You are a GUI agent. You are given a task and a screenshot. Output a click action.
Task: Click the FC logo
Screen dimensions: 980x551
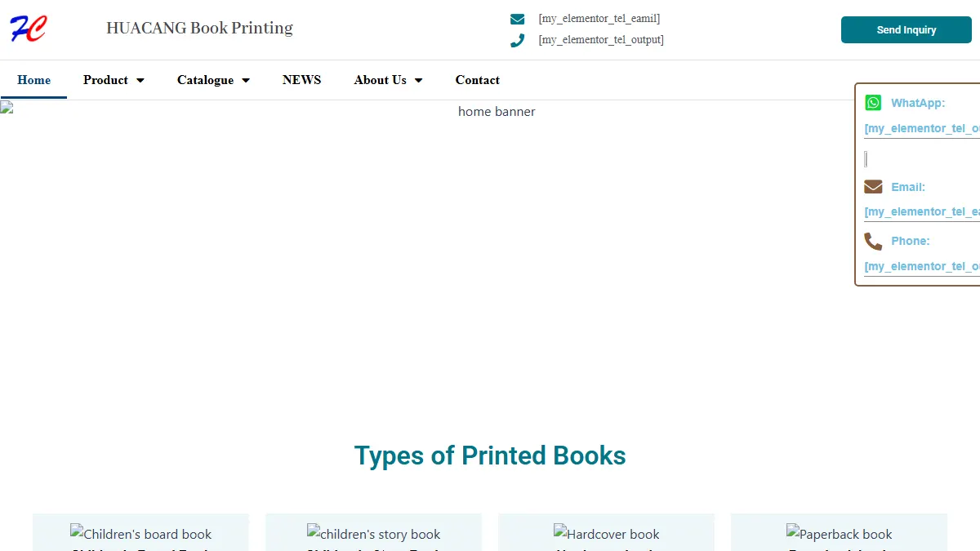[29, 29]
